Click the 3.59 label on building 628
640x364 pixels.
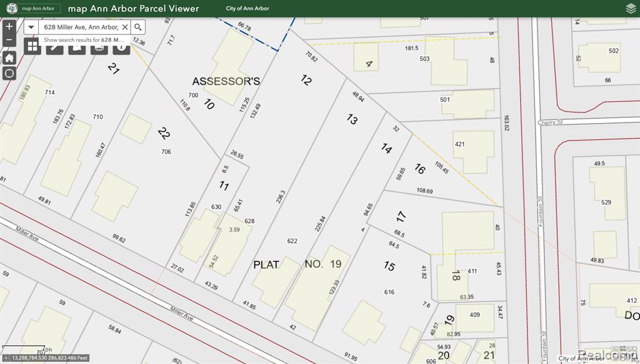tap(234, 230)
